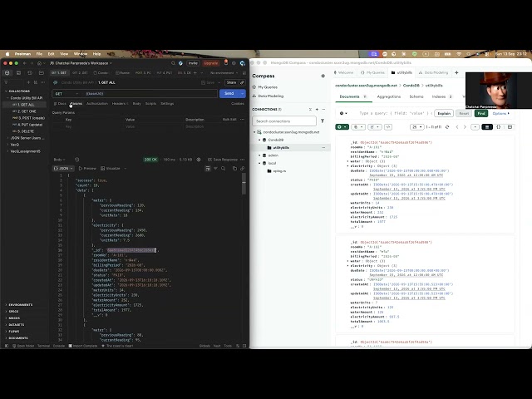Viewport: 532px width, 399px height.
Task: Click the search icon in response body toolbar
Action: click(x=224, y=168)
